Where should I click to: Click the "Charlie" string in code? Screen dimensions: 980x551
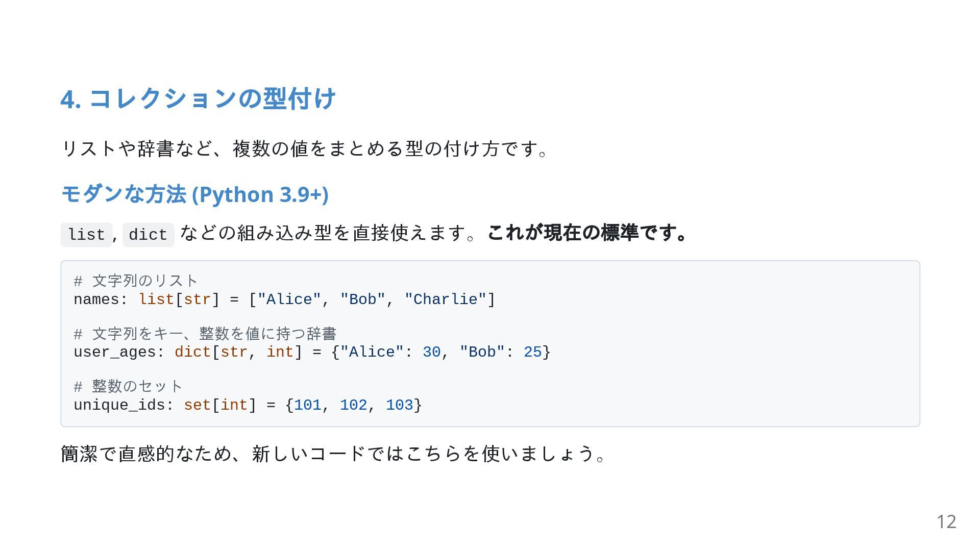(x=445, y=299)
